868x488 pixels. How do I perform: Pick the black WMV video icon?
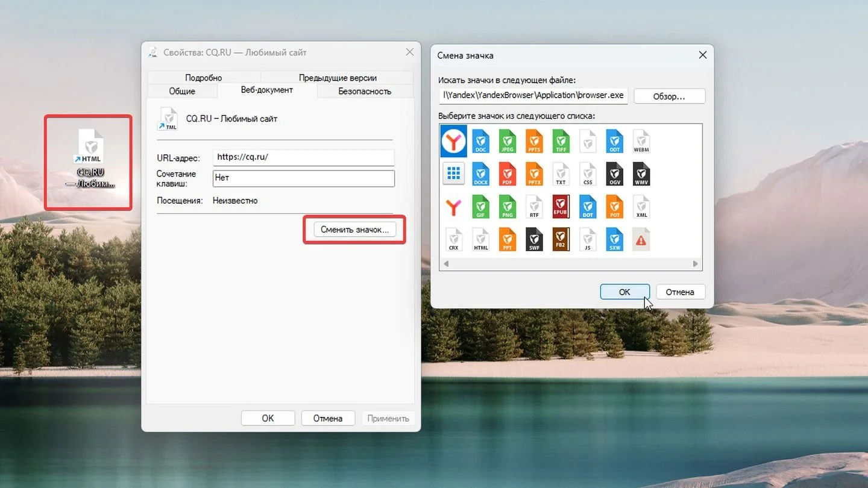coord(641,174)
